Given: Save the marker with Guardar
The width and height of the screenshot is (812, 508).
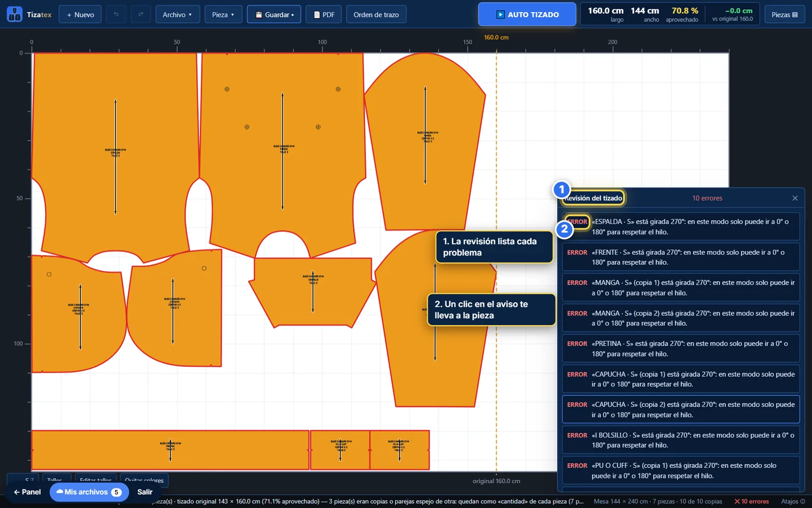Looking at the screenshot, I should (274, 14).
